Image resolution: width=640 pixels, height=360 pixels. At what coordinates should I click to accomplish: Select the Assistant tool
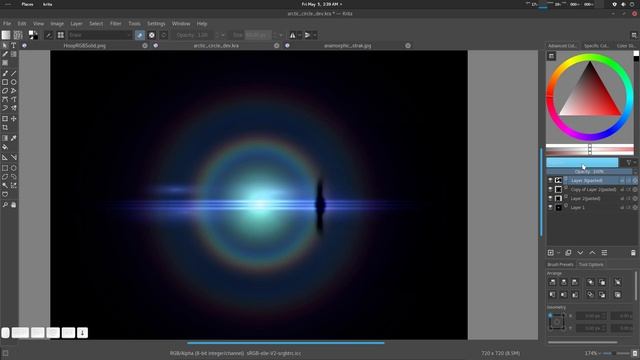pos(5,158)
